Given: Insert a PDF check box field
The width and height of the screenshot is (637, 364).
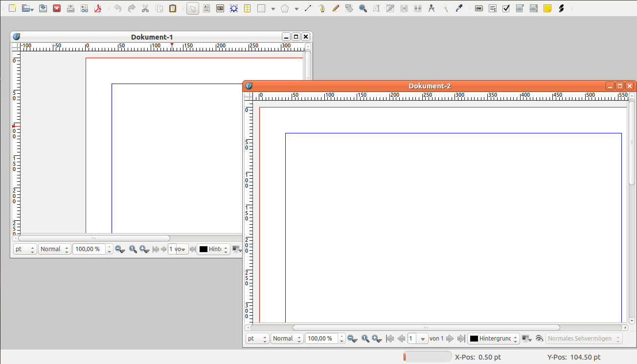Looking at the screenshot, I should 506,8.
